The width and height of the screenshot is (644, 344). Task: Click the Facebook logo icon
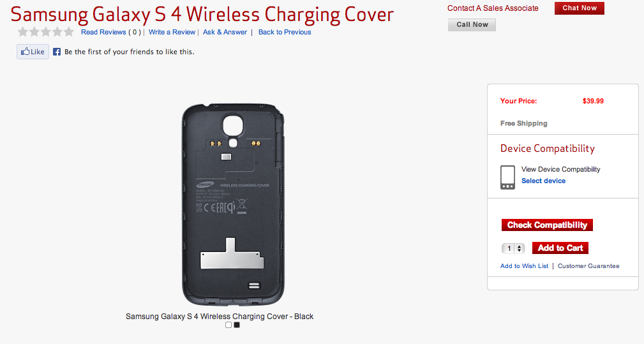click(x=57, y=52)
